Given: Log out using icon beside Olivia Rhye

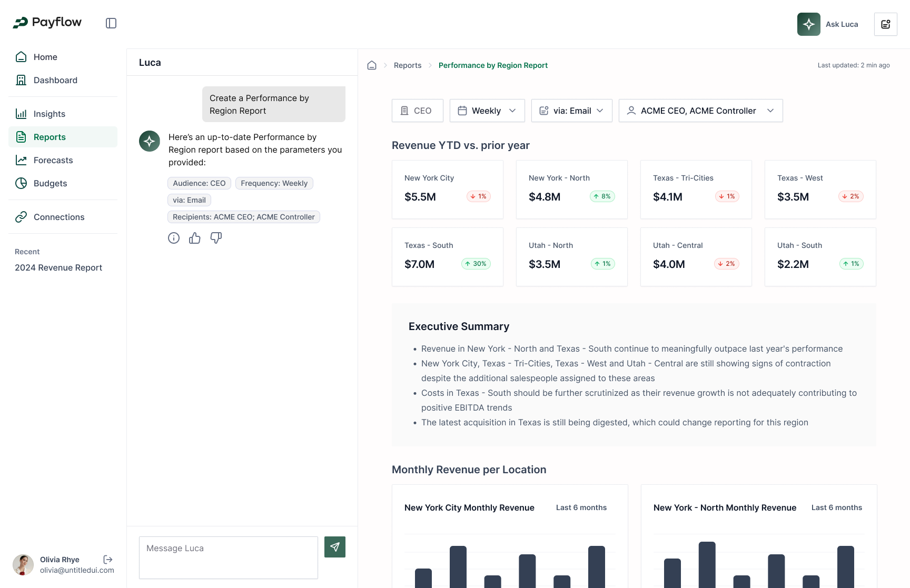Looking at the screenshot, I should pyautogui.click(x=108, y=559).
